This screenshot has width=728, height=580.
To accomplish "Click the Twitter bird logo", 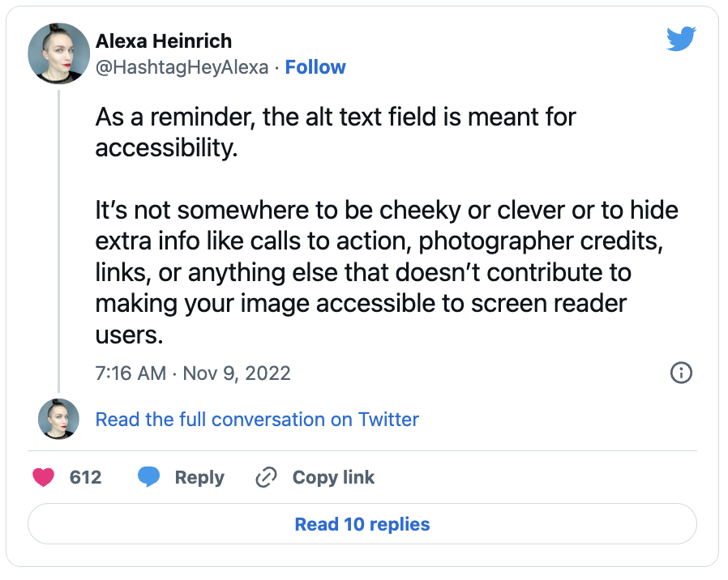I will pos(682,38).
